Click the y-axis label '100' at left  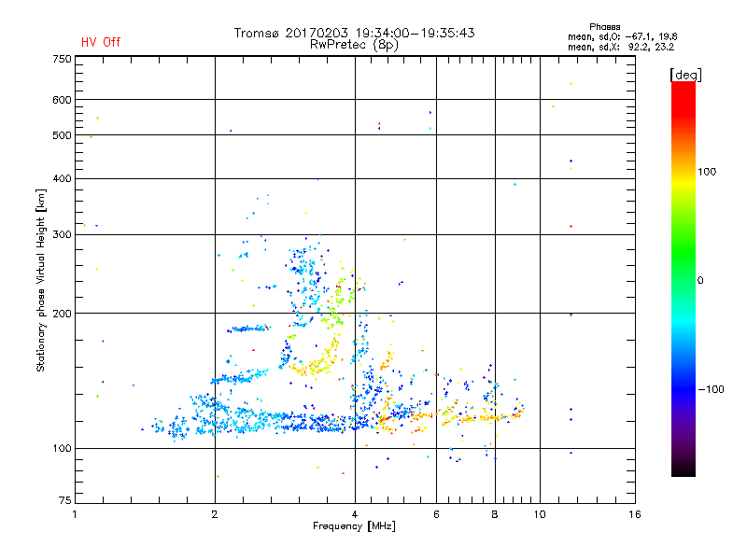(62, 449)
